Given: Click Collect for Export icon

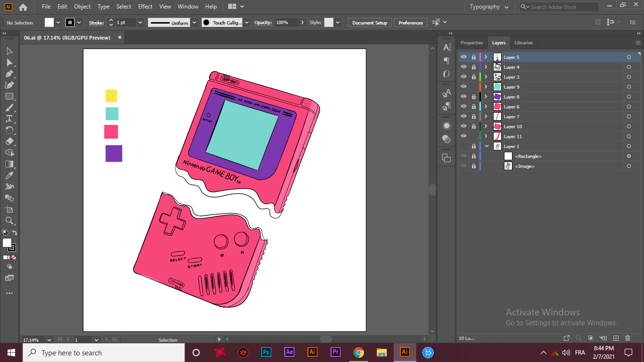Looking at the screenshot, I should coord(567,338).
